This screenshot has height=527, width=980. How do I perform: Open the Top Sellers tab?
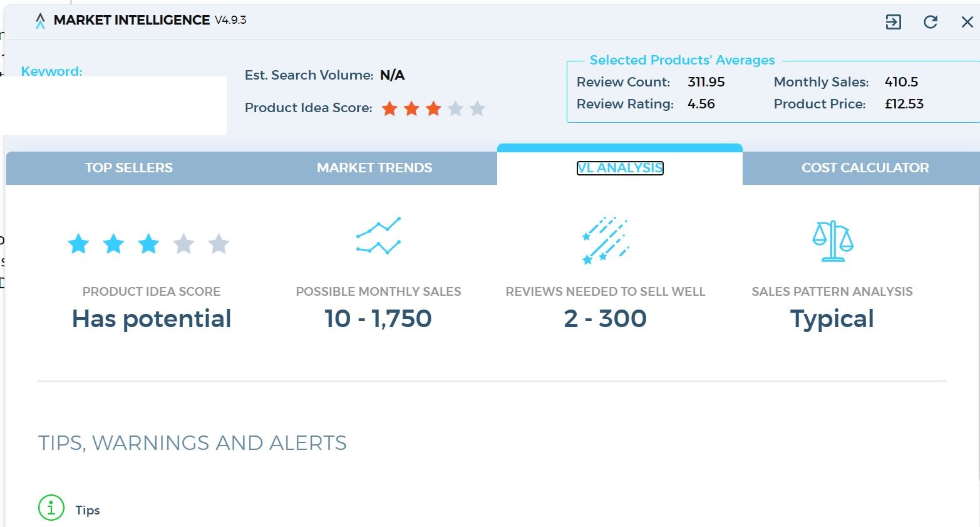pos(129,168)
